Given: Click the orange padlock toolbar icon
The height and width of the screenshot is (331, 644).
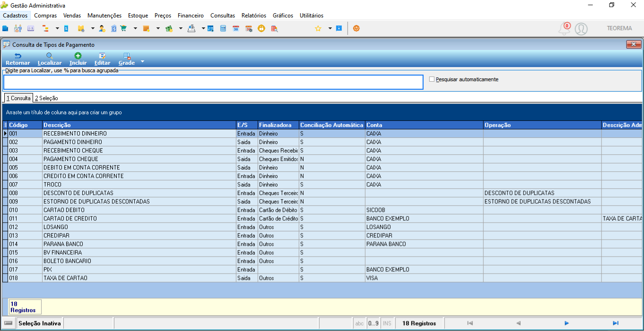Looking at the screenshot, I should [261, 28].
